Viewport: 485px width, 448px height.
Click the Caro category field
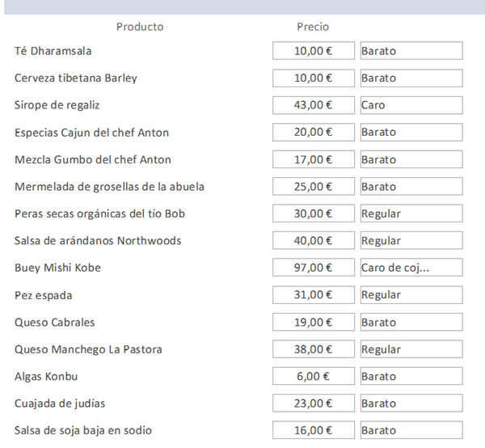point(411,105)
